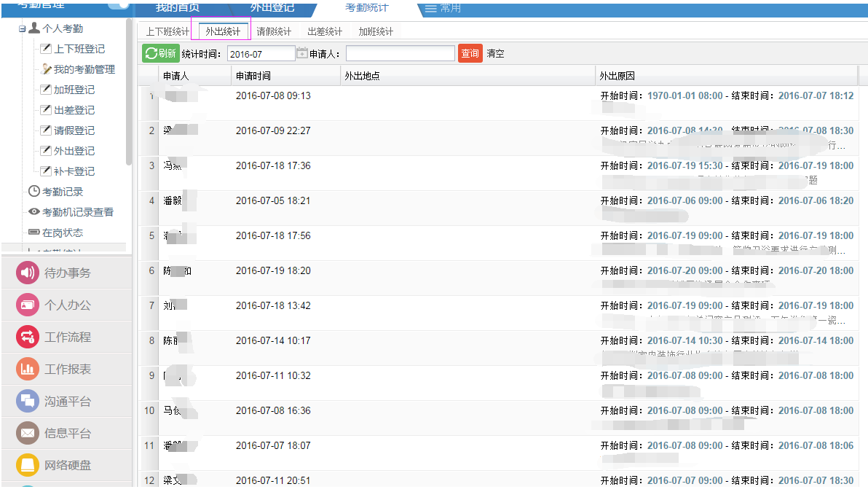This screenshot has width=868, height=492.
Task: Click the 清空 clear link
Action: (495, 54)
